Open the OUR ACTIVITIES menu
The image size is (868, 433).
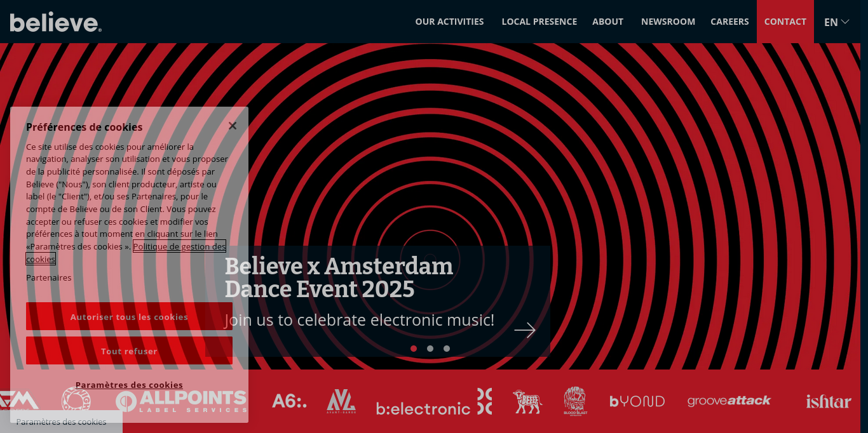pos(449,21)
